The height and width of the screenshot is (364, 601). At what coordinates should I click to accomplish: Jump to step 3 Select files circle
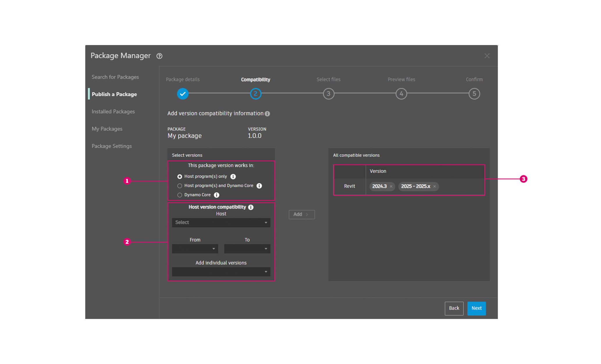(328, 94)
